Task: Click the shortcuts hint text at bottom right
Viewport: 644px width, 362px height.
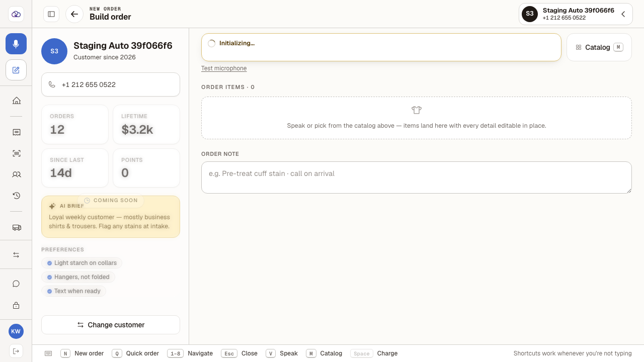Action: 573,353
